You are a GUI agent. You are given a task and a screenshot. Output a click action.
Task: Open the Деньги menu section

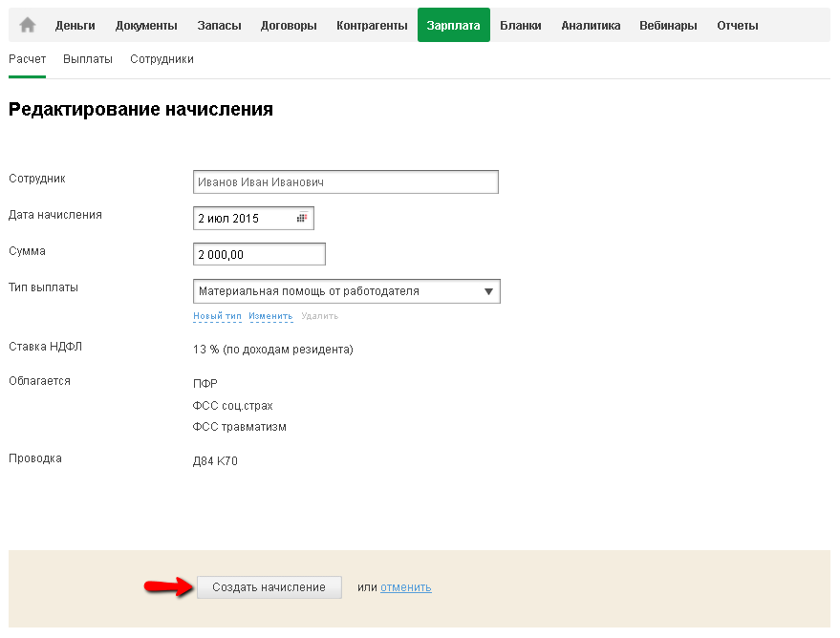tap(75, 26)
